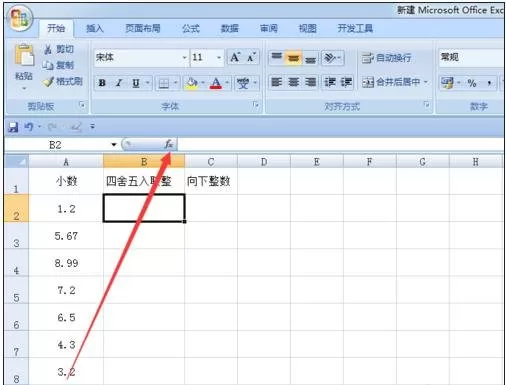Open the Customize Quick Access Toolbar arrow

click(92, 127)
